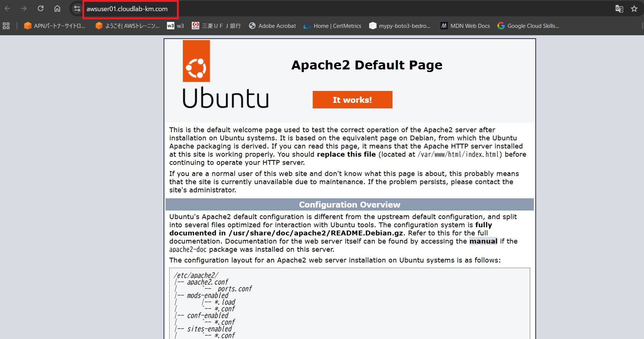Open the Google Cloud Skills bookmark
The width and height of the screenshot is (644, 339).
(528, 26)
